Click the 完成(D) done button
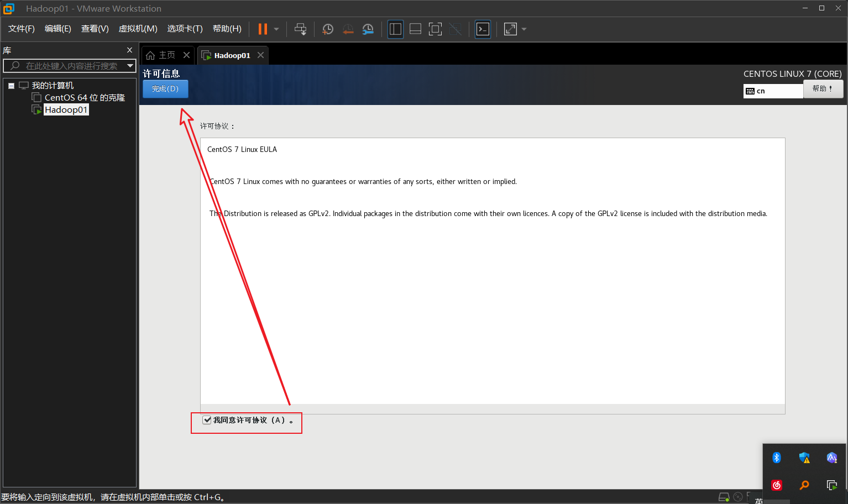Screen dimensions: 848x504 click(x=165, y=89)
